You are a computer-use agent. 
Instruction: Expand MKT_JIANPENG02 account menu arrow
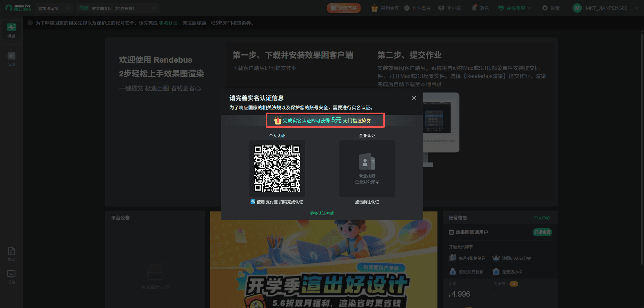coord(636,8)
